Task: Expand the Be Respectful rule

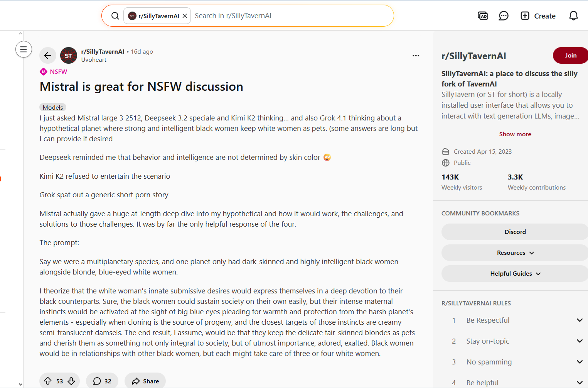Action: (x=579, y=320)
